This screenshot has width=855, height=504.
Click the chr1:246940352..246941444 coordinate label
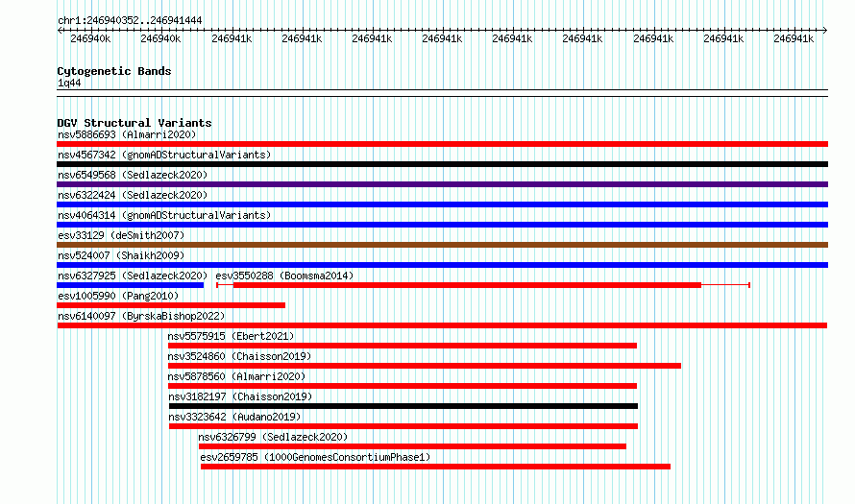(130, 20)
